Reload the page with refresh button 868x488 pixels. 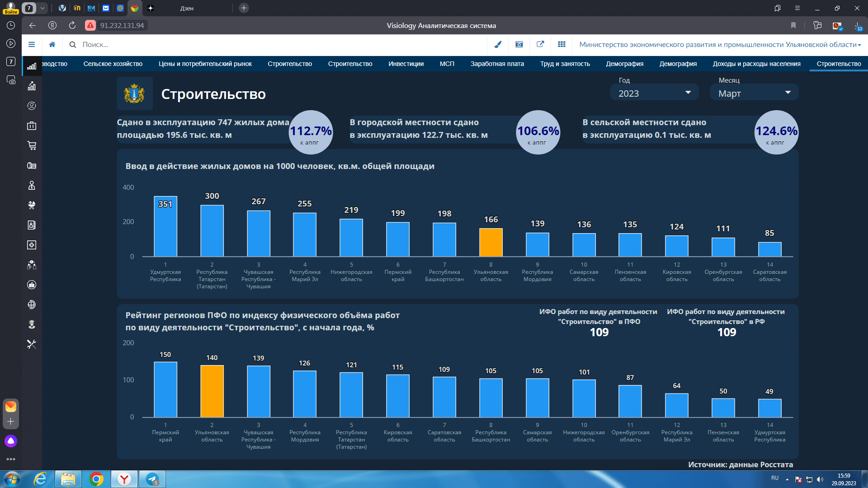[72, 25]
